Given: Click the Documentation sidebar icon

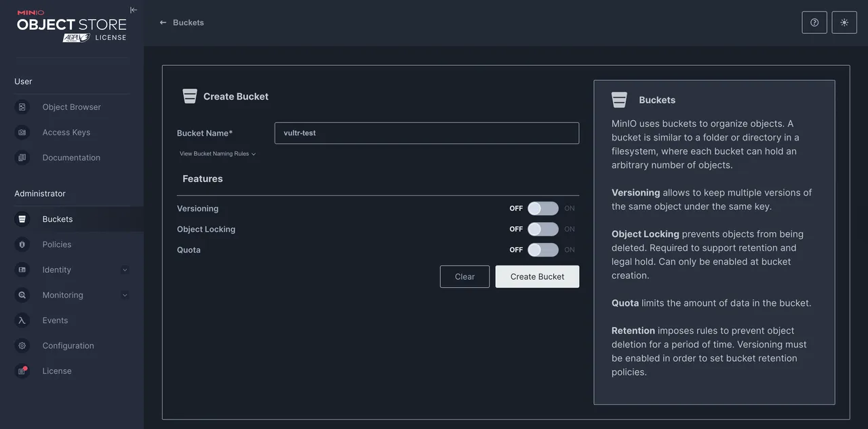Looking at the screenshot, I should (22, 157).
